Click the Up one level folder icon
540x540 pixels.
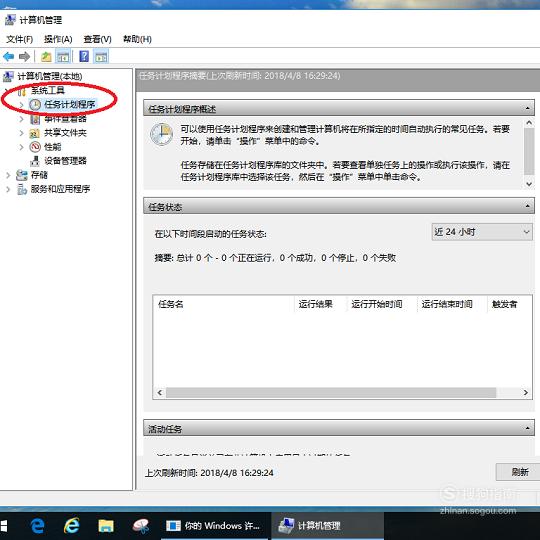point(46,56)
